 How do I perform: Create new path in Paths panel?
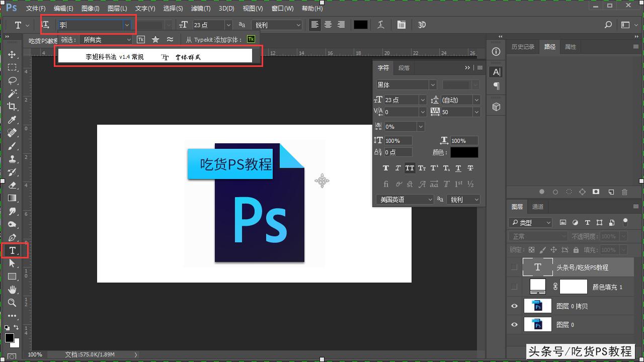tap(611, 192)
